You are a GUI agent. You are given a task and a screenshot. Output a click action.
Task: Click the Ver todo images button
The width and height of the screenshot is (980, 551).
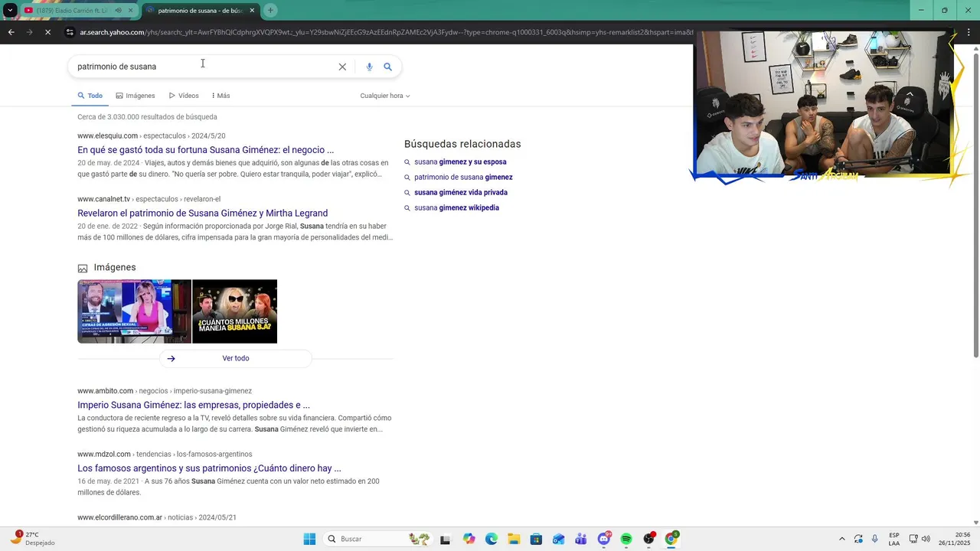(236, 358)
